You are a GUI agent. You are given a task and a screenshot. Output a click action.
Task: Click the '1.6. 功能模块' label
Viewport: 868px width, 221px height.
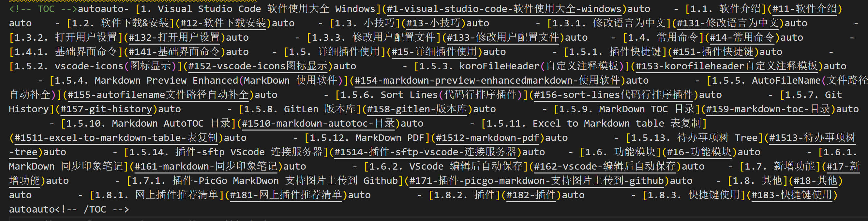click(620, 152)
